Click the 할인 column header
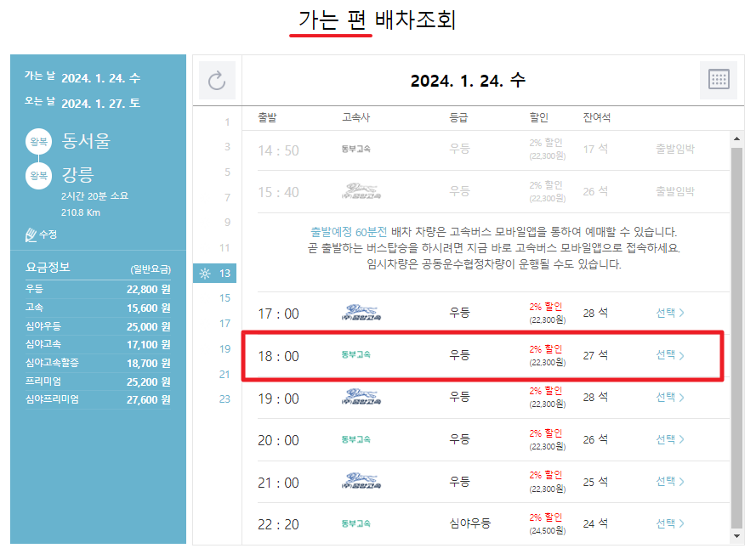Screen dimensions: 756x554 pyautogui.click(x=538, y=117)
